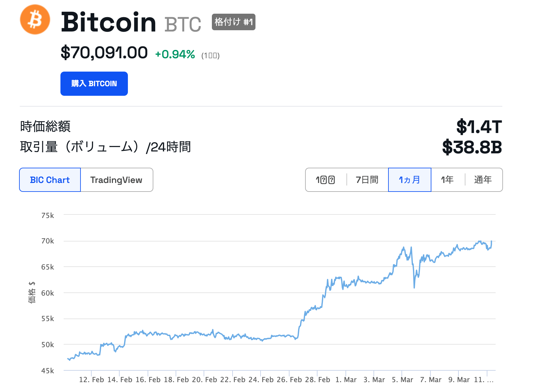
Task: Click the 購入 BITCOIN button
Action: tap(94, 84)
